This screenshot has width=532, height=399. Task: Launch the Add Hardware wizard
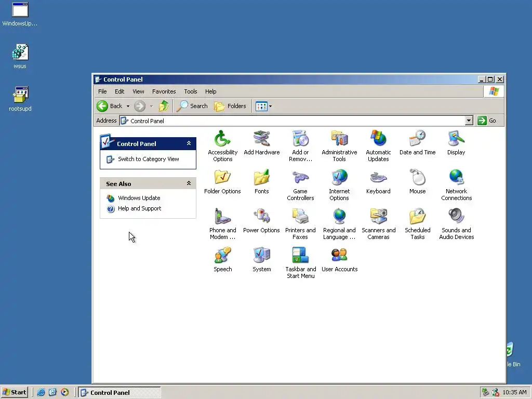click(x=262, y=142)
